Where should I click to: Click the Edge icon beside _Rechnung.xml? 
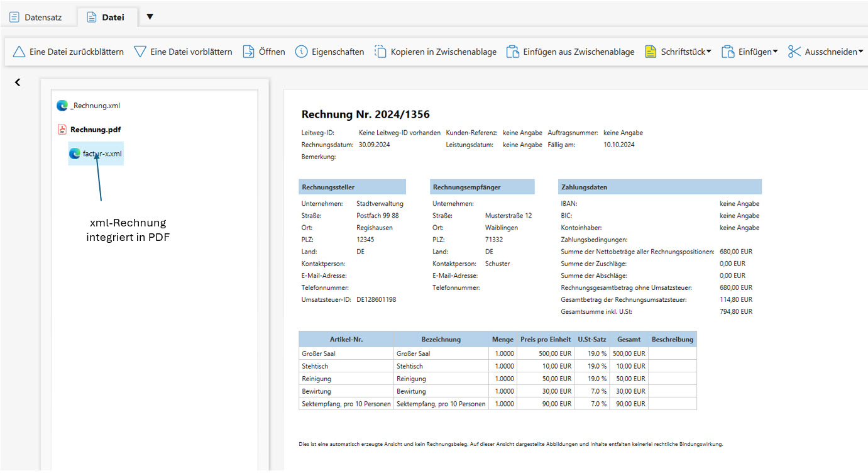point(62,106)
